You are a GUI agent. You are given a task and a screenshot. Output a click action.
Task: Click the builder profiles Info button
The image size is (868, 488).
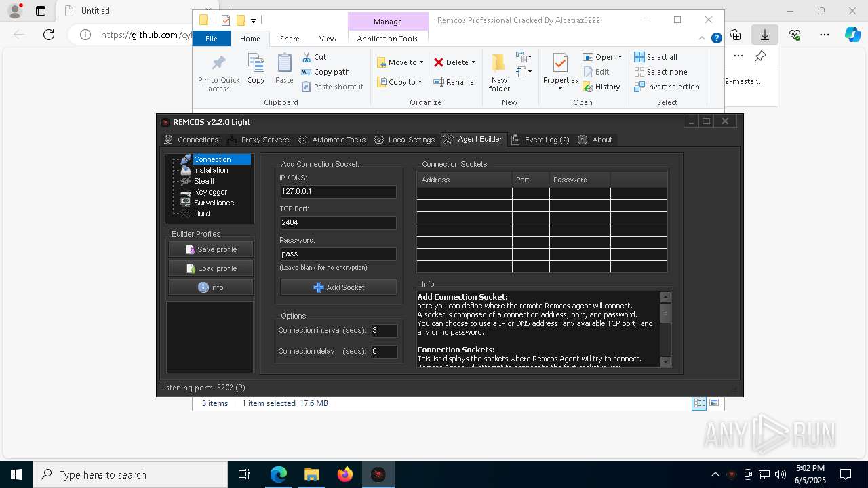click(x=211, y=287)
